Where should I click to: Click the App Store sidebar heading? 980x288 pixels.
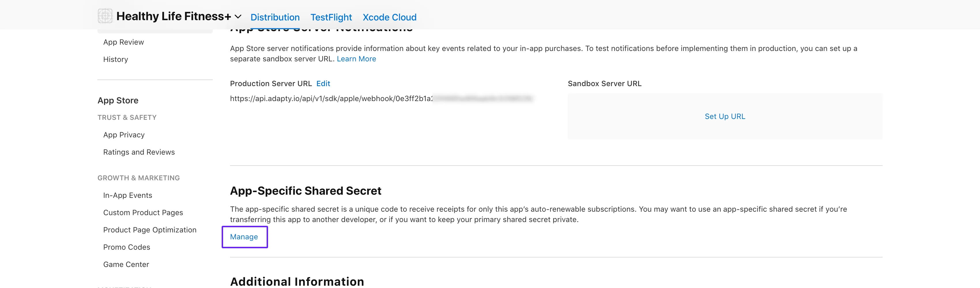click(118, 100)
